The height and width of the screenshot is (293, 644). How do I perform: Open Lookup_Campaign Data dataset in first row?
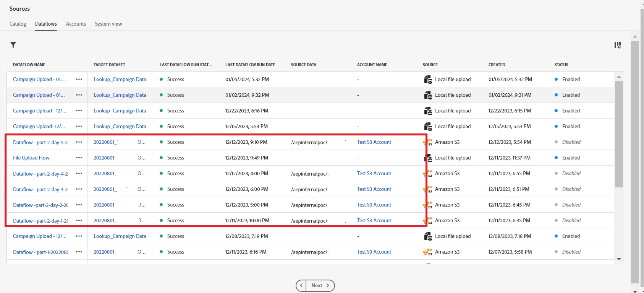click(120, 79)
